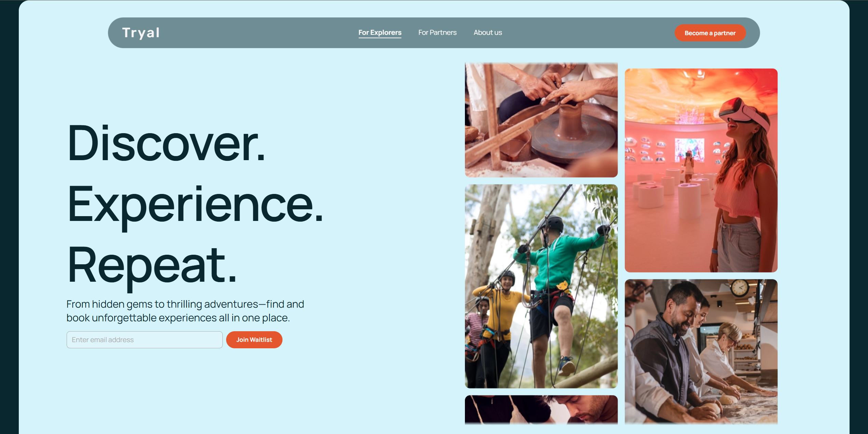Open the bread dough baking class photo
Screen dimensions: 868x434
701,352
